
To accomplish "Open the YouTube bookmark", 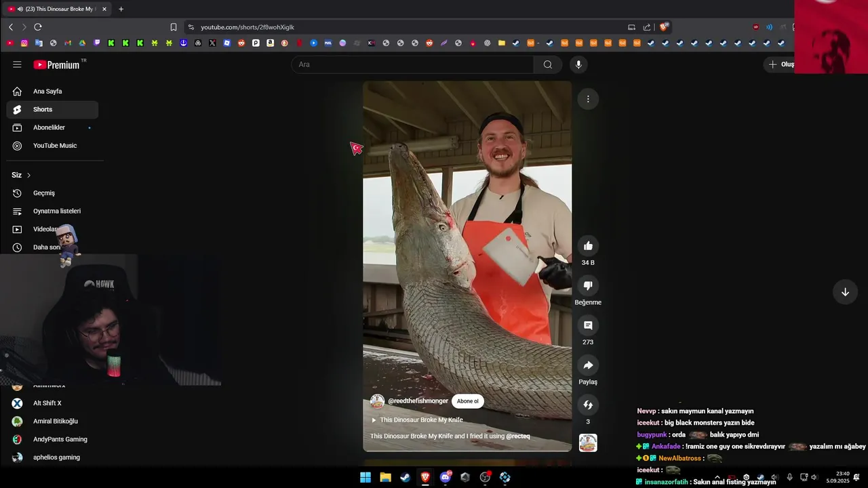I will (10, 43).
